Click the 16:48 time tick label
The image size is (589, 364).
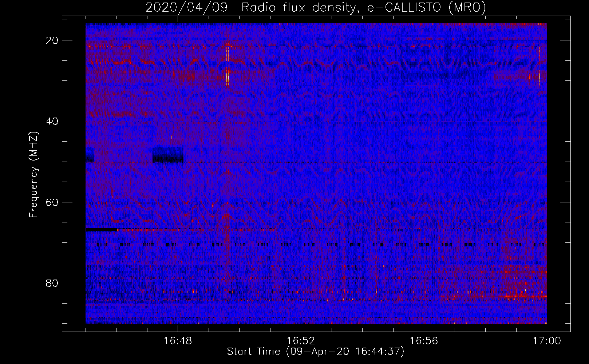click(178, 341)
